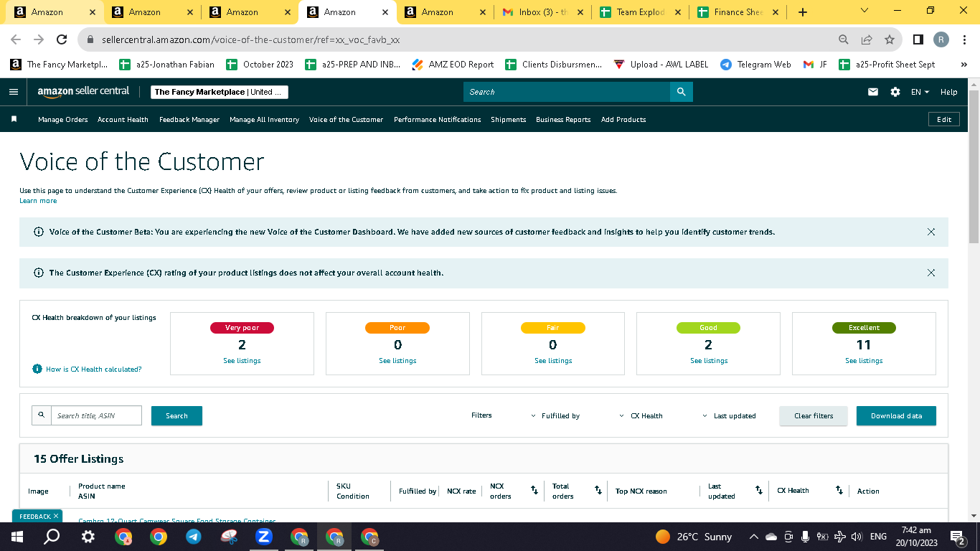Viewport: 980px width, 551px height.
Task: Open the Windows Start menu
Action: click(17, 537)
